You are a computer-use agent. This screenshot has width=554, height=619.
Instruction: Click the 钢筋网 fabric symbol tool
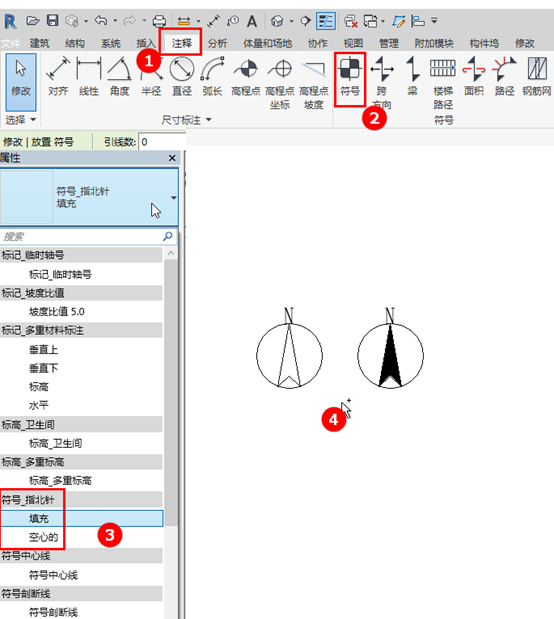click(x=537, y=77)
